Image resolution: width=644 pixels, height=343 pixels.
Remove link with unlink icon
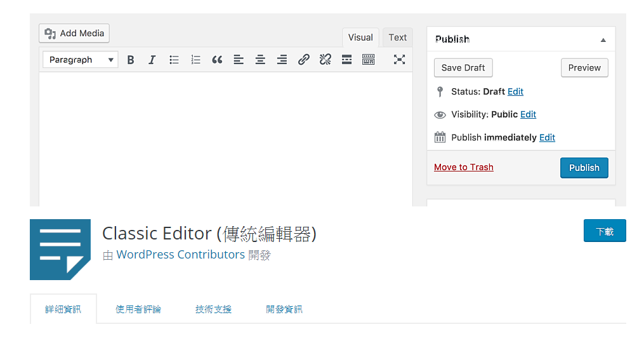(x=325, y=60)
